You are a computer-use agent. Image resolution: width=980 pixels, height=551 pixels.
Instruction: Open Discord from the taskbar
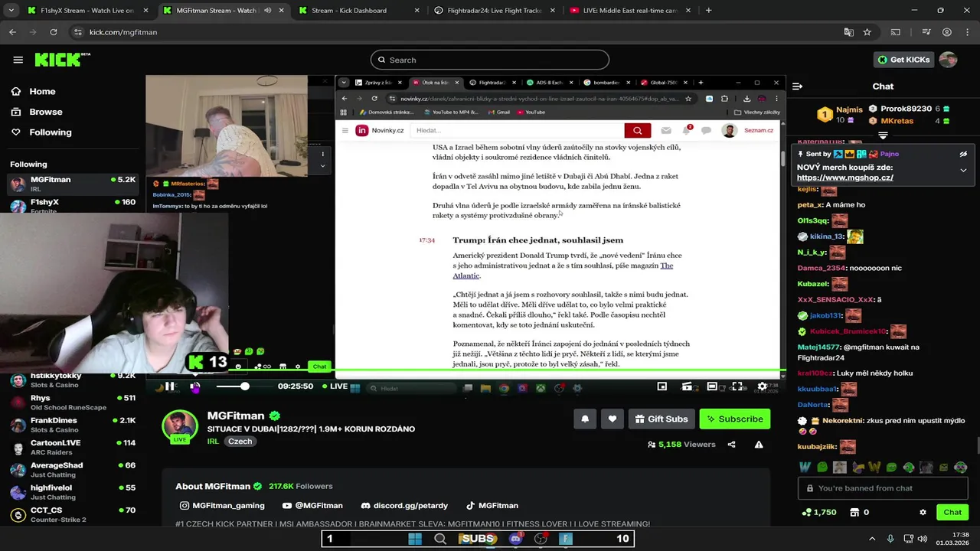(515, 539)
